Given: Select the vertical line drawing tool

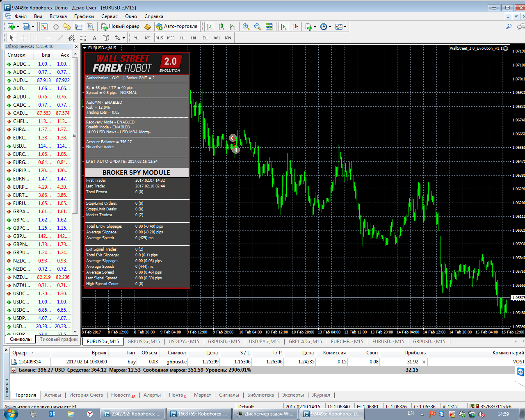Looking at the screenshot, I should point(37,38).
